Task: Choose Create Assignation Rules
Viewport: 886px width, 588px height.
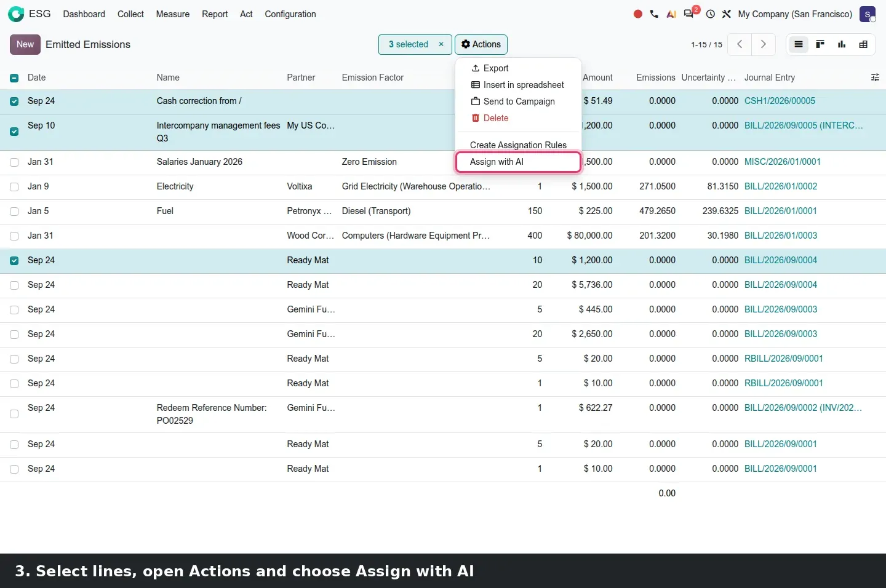Action: 518,145
